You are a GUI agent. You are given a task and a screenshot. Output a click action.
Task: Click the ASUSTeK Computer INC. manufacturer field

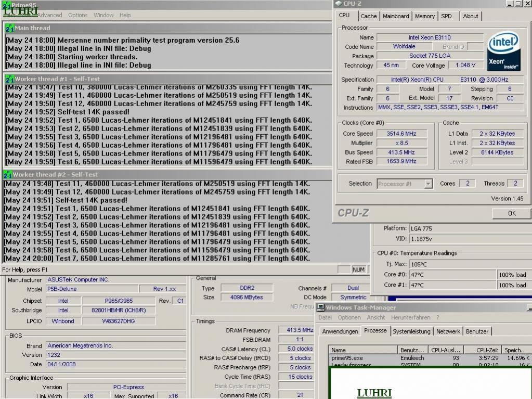pyautogui.click(x=115, y=279)
